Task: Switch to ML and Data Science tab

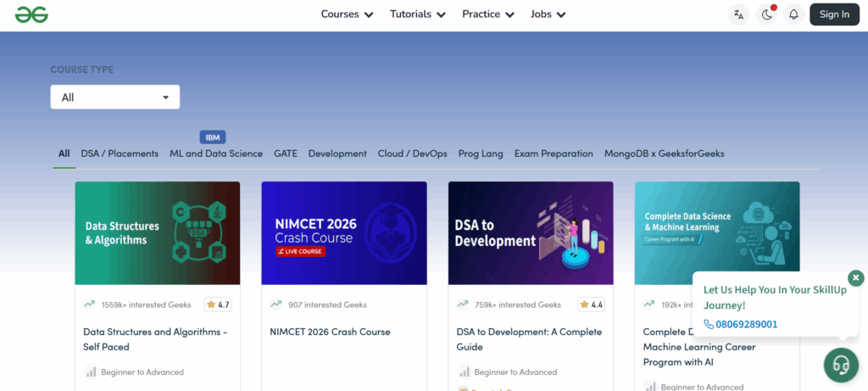Action: (x=216, y=154)
